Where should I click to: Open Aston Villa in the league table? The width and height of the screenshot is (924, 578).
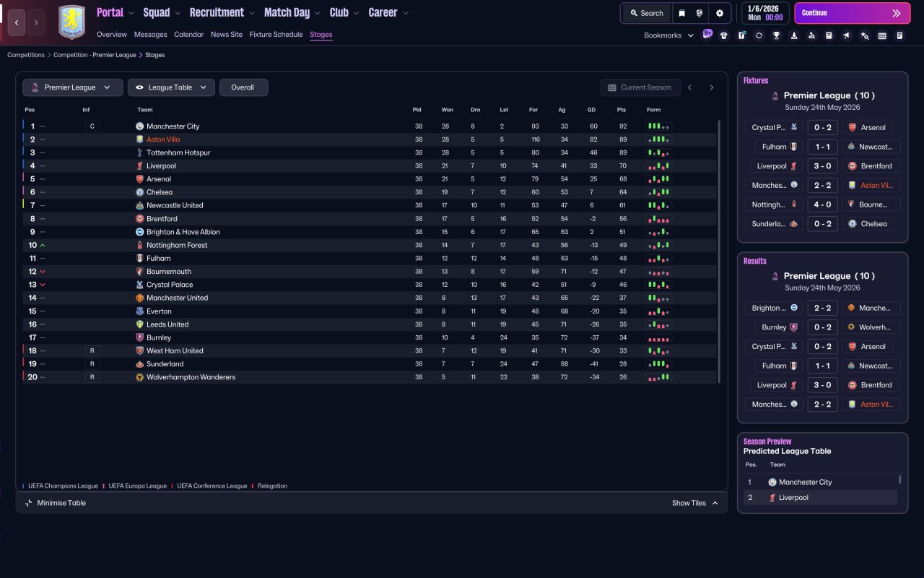163,139
